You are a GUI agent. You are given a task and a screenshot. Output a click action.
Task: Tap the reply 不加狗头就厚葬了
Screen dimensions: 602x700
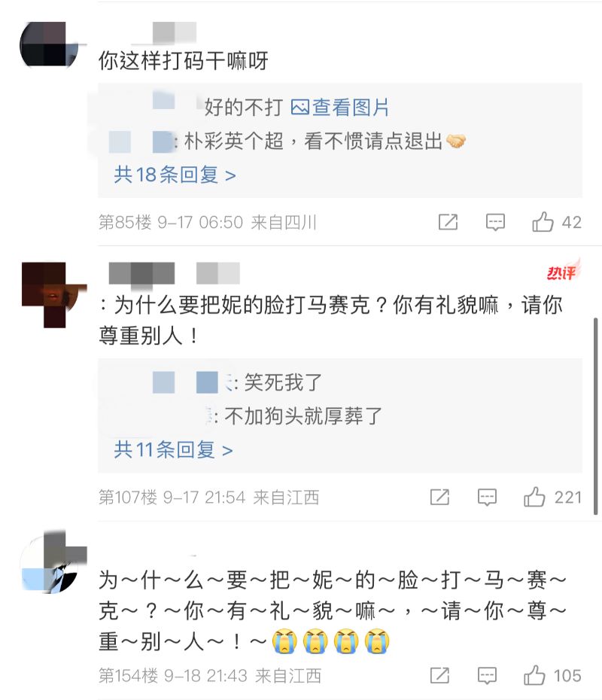[303, 416]
